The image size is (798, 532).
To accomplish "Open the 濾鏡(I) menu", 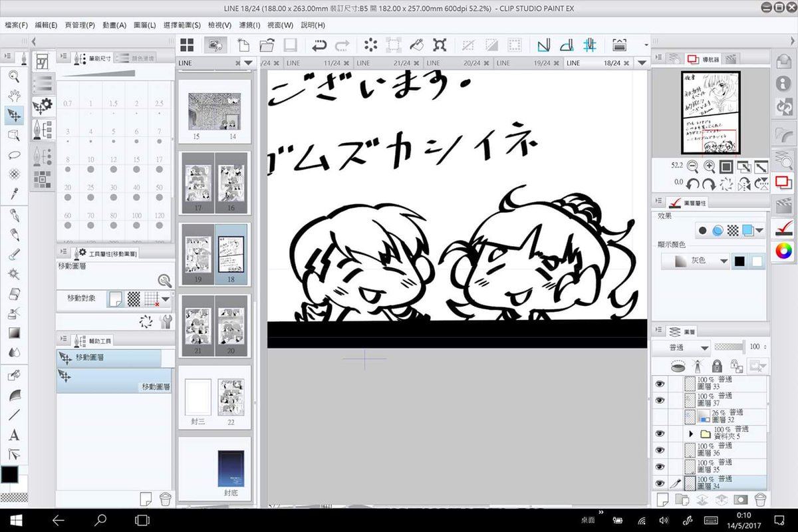I will pyautogui.click(x=248, y=25).
